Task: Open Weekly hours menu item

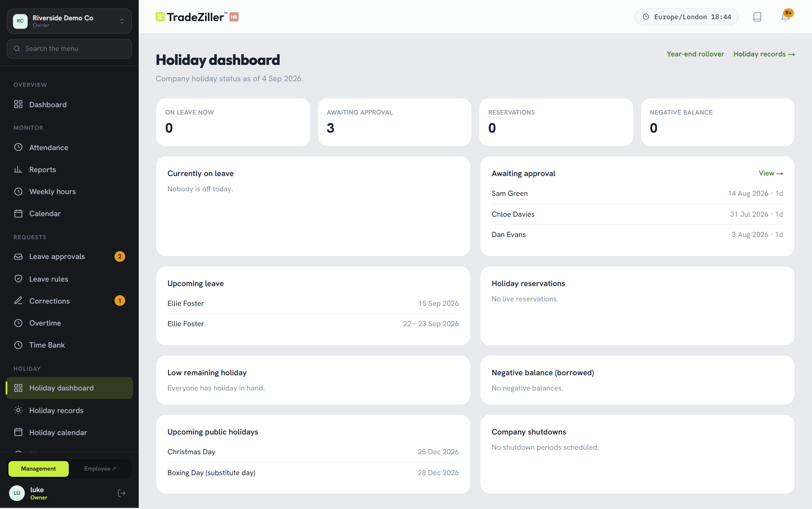Action: click(69, 192)
